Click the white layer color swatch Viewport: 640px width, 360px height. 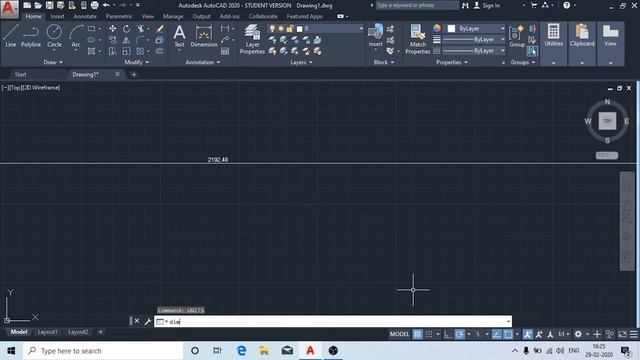click(x=299, y=29)
